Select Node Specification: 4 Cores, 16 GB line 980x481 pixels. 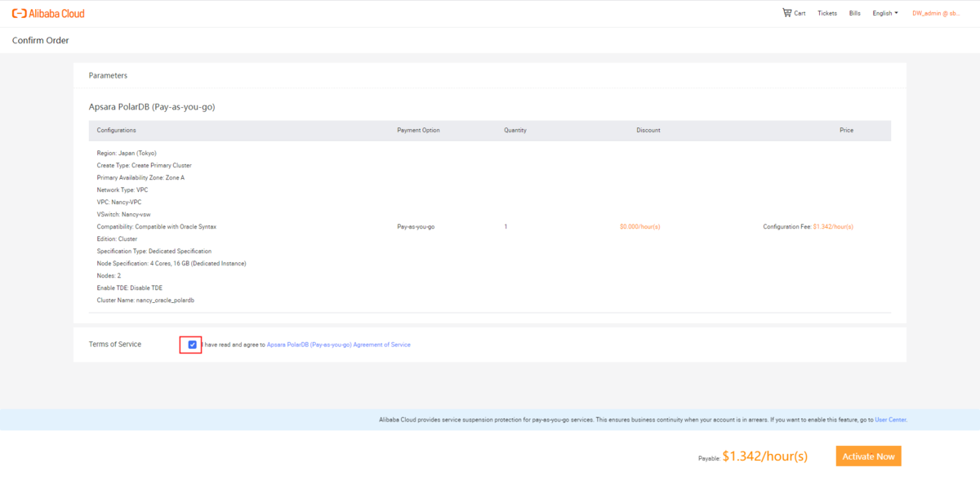[171, 263]
